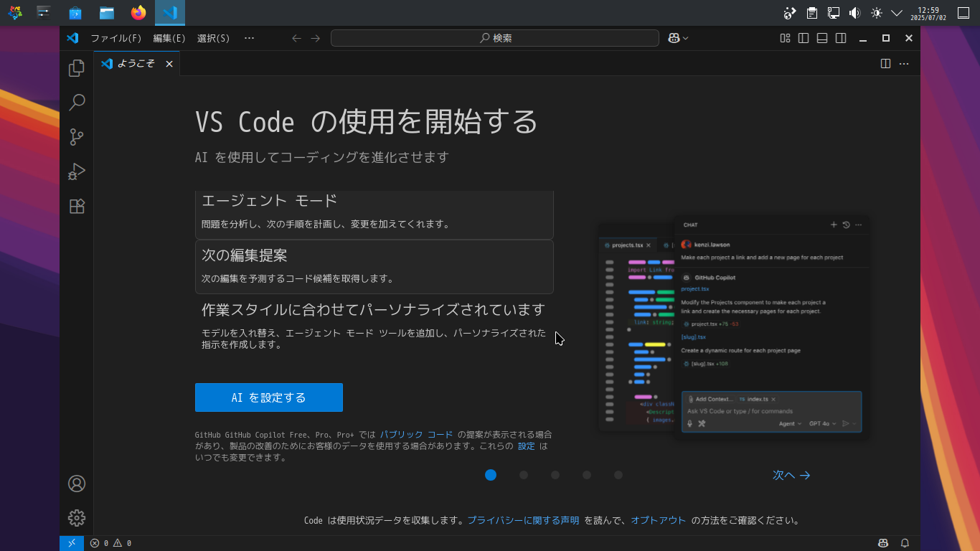The height and width of the screenshot is (551, 980).
Task: Close the ようこそ tab
Action: tap(169, 64)
